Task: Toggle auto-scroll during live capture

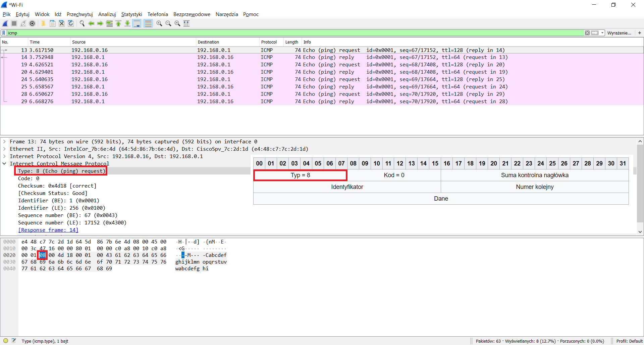Action: (x=137, y=23)
